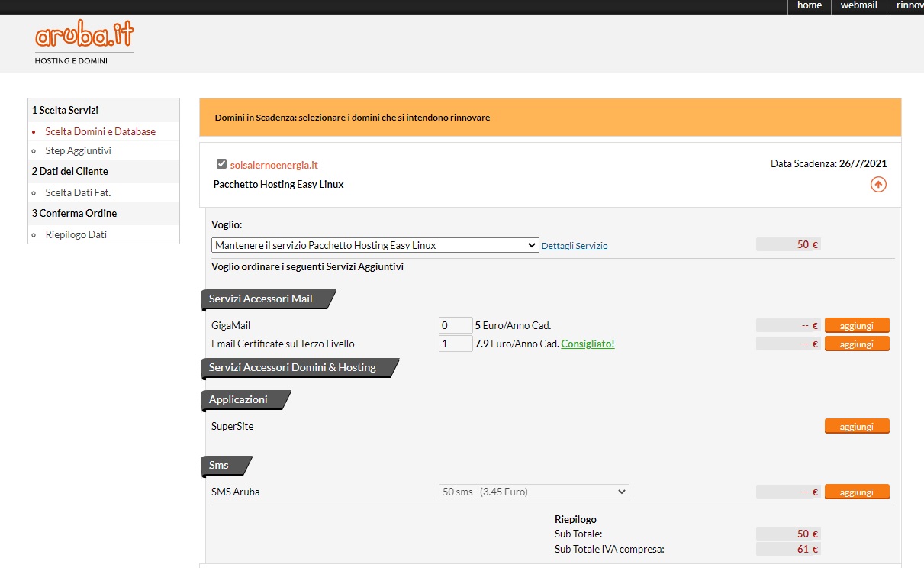This screenshot has height=568, width=924.
Task: Add GigaMail with its aggiungi button
Action: pyautogui.click(x=856, y=326)
